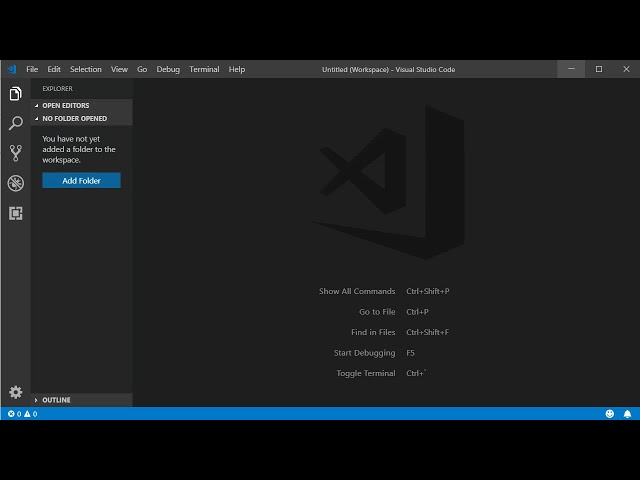Screen dimensions: 640x480
Task: Open the Edit menu
Action: (54, 69)
